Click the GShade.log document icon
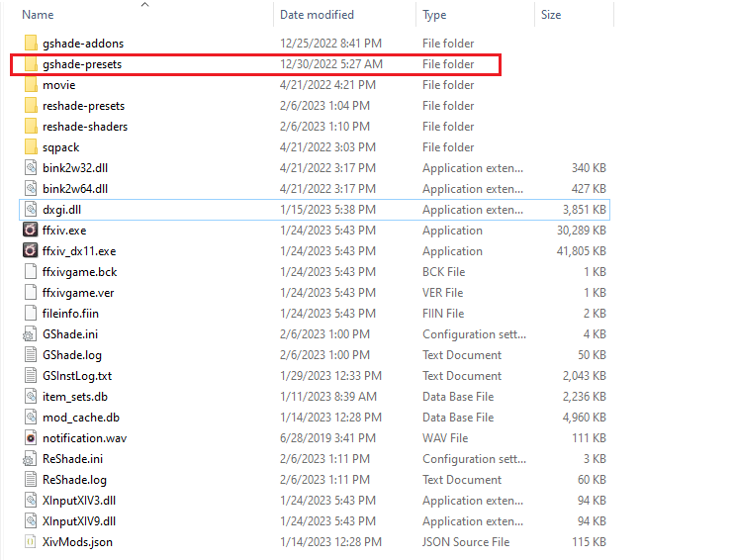The image size is (734, 560). pyautogui.click(x=31, y=355)
